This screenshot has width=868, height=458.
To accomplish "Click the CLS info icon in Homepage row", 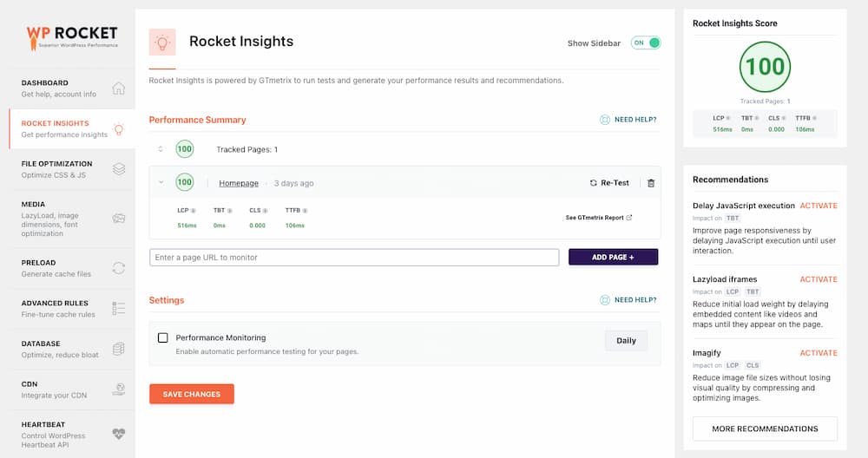I will pyautogui.click(x=265, y=211).
